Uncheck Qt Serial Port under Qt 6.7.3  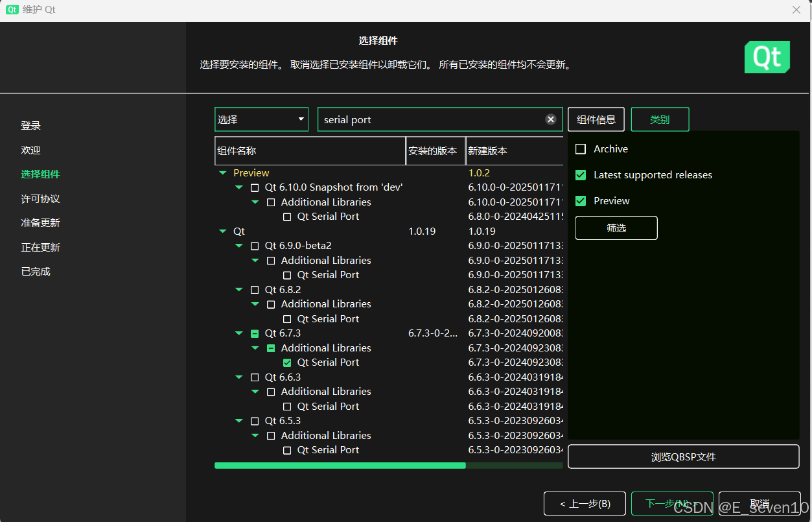point(286,362)
